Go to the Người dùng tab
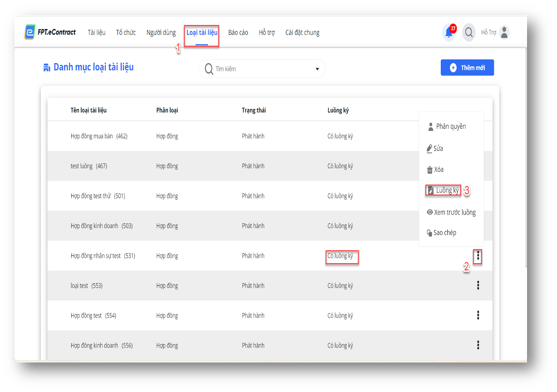Viewport: 557px width, 392px height. (161, 33)
